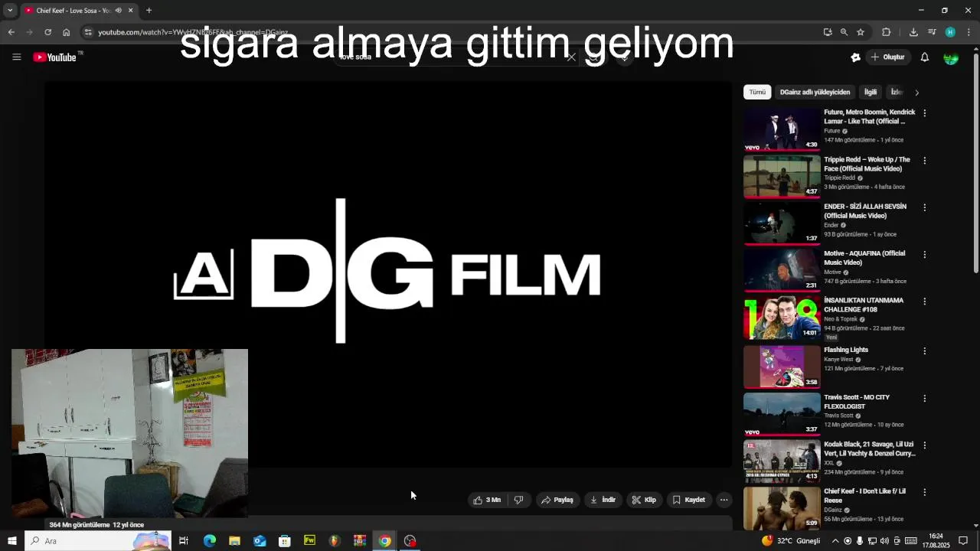The height and width of the screenshot is (551, 980).
Task: Open options menu for İNSANLIKTAN UTANMAMA video
Action: pos(924,302)
